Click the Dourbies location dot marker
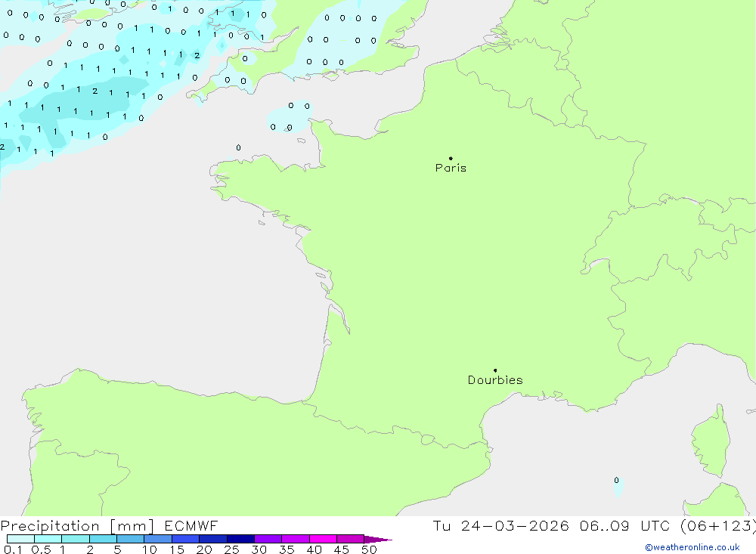Viewport: 756px width, 554px height. click(495, 370)
